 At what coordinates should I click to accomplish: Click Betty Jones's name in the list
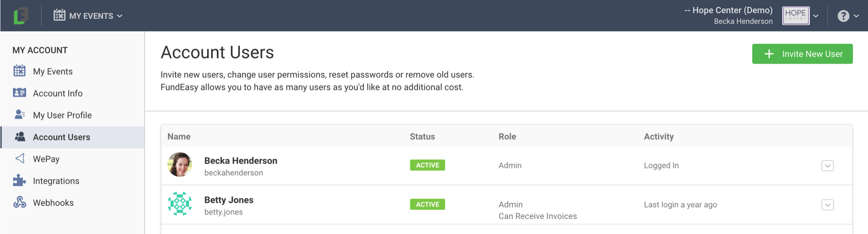click(x=229, y=200)
